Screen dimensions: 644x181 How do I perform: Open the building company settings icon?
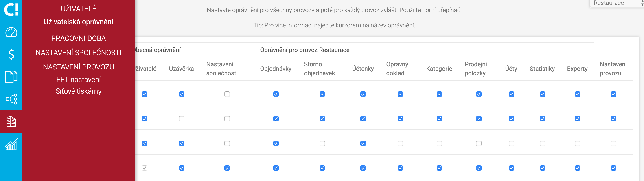coord(11,122)
